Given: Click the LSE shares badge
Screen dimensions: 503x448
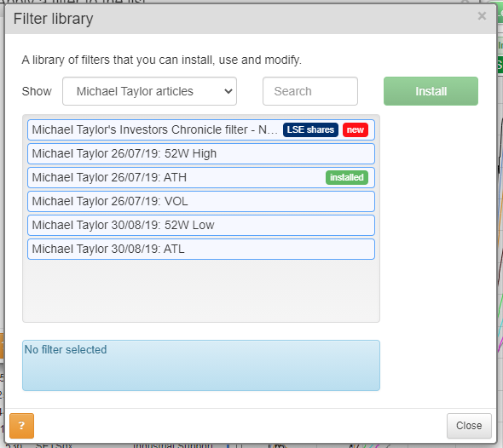Looking at the screenshot, I should (310, 129).
